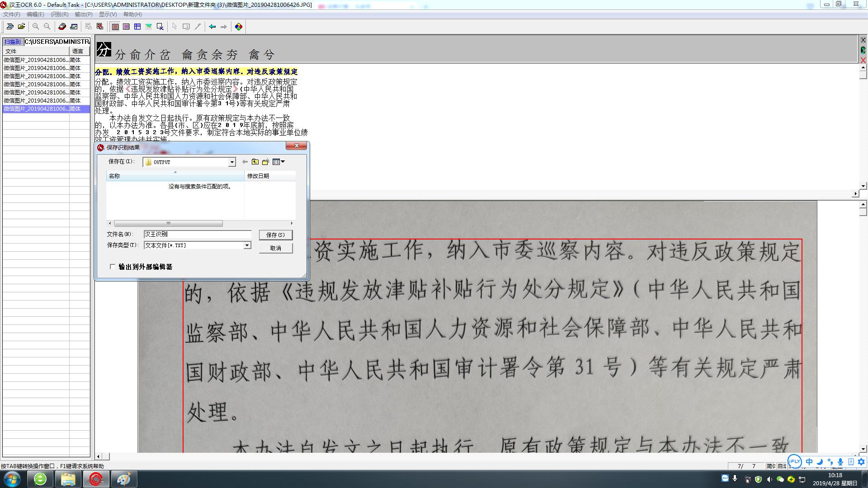Enable 输出到外部编辑器 checkbox
The height and width of the screenshot is (488, 868).
[112, 267]
